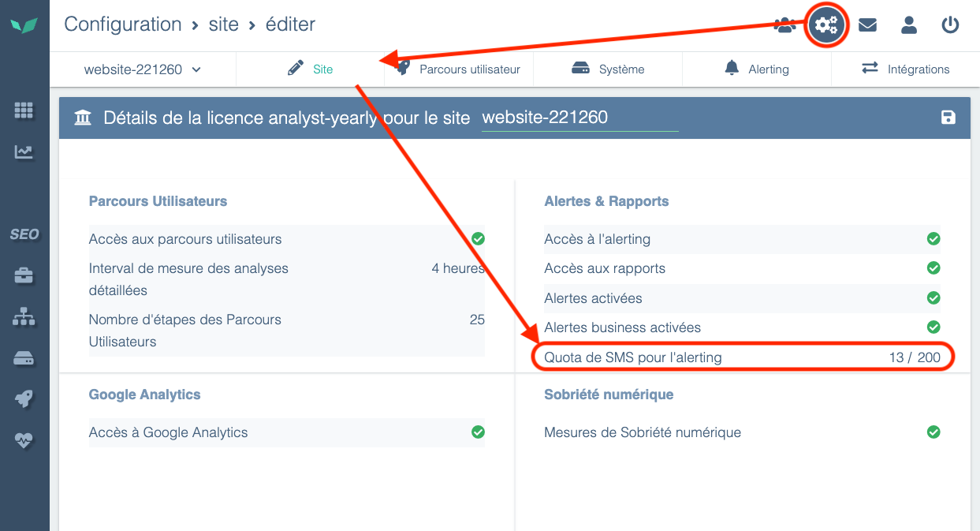980x531 pixels.
Task: Open the Parcours utilisateur tab
Action: point(459,69)
